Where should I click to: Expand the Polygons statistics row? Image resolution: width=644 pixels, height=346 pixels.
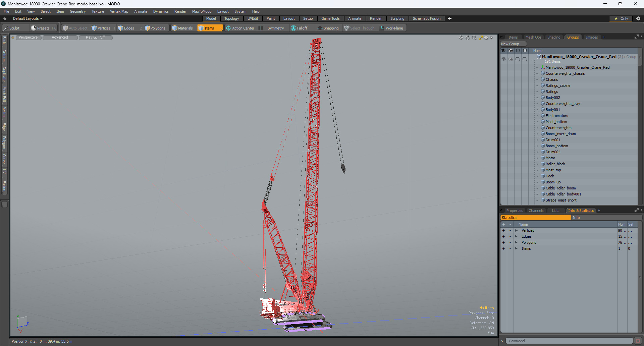tap(517, 242)
